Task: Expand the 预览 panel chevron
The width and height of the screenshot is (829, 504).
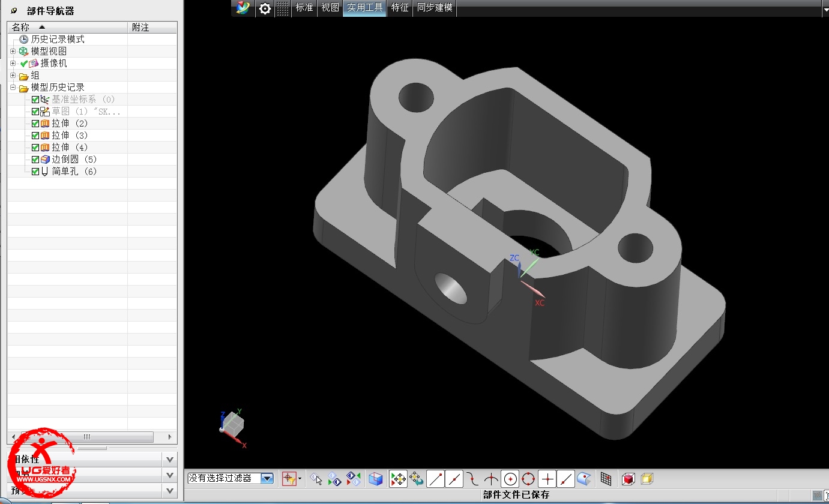Action: (170, 490)
